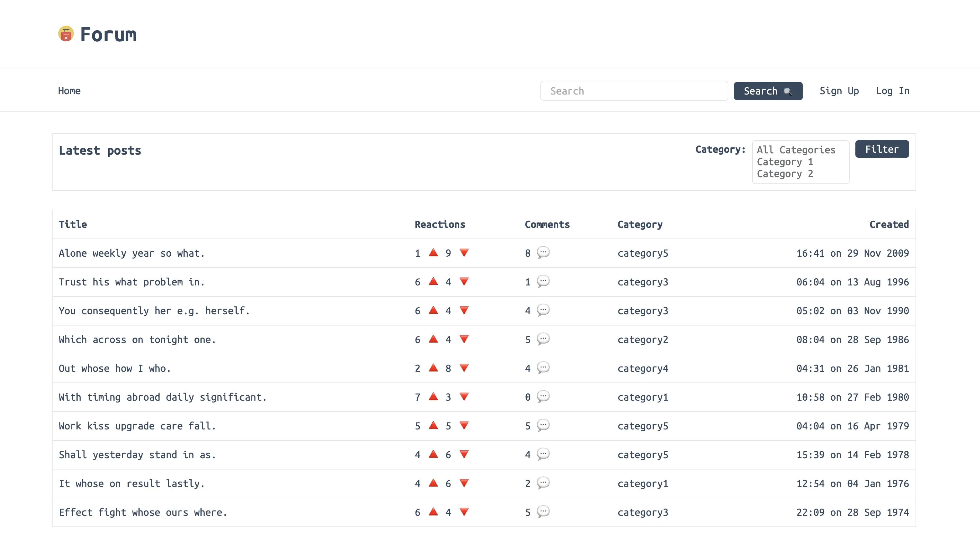Open comments bubble for 'Which across on tonight one.'
Image resolution: width=980 pixels, height=554 pixels.
(x=543, y=339)
